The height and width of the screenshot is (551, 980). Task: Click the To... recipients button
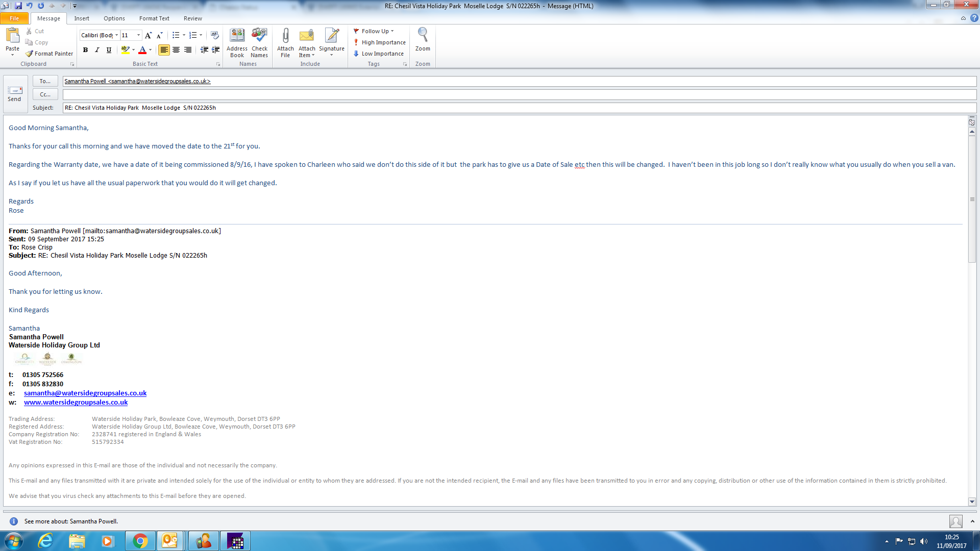pos(45,81)
